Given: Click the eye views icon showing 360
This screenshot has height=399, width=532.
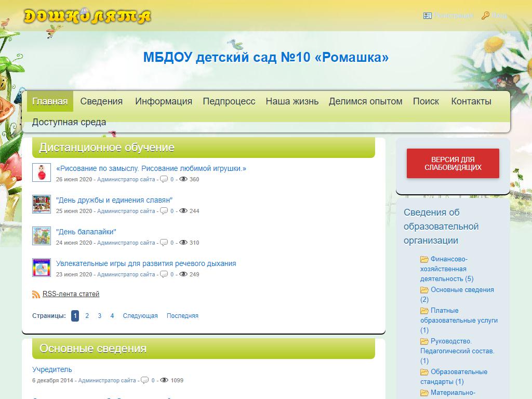Looking at the screenshot, I should tap(183, 179).
